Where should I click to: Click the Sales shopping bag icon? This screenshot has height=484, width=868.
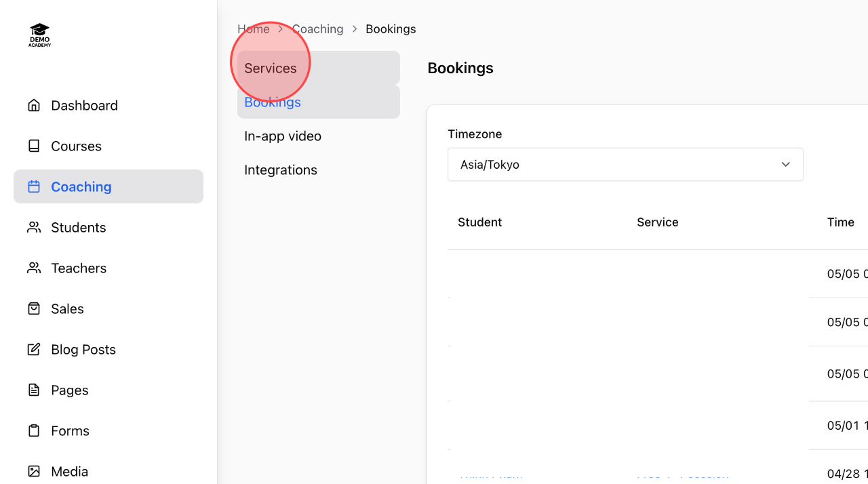tap(34, 308)
